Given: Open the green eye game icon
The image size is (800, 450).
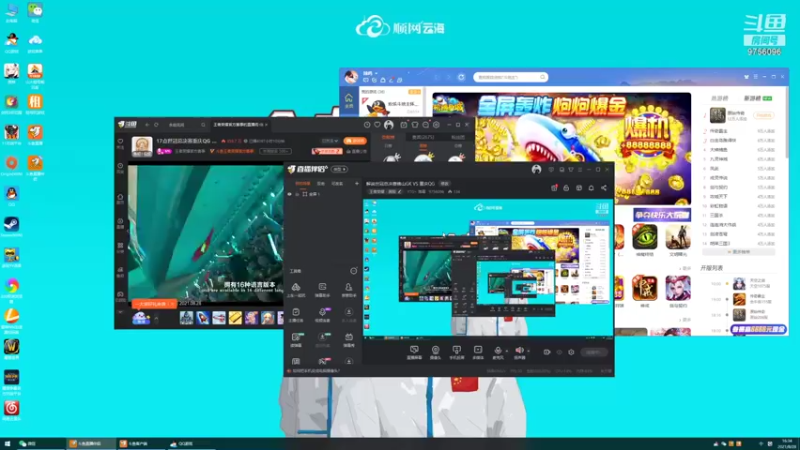Looking at the screenshot, I should pos(644,237).
